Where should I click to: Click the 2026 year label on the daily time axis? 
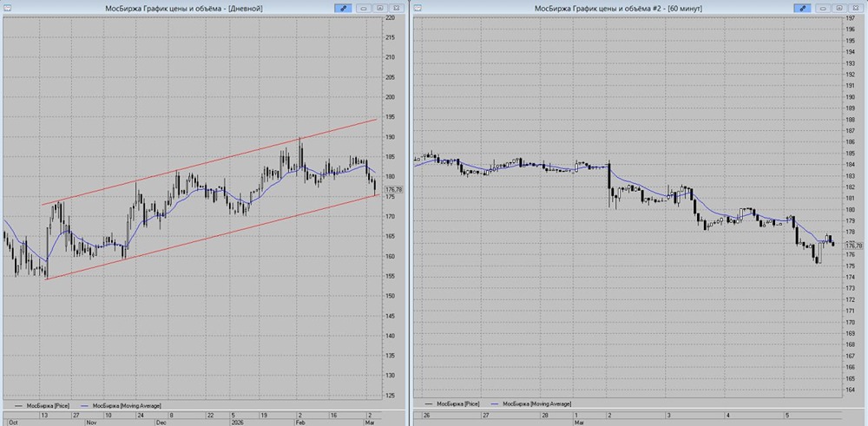pyautogui.click(x=237, y=421)
